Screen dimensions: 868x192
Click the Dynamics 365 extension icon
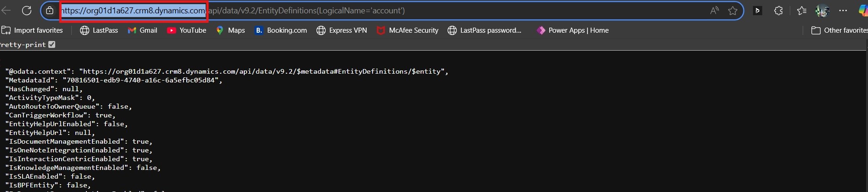pos(757,11)
